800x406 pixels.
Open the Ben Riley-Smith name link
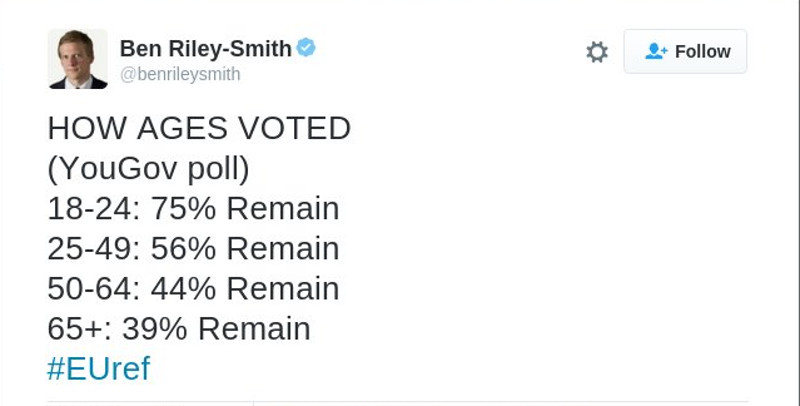(x=206, y=48)
